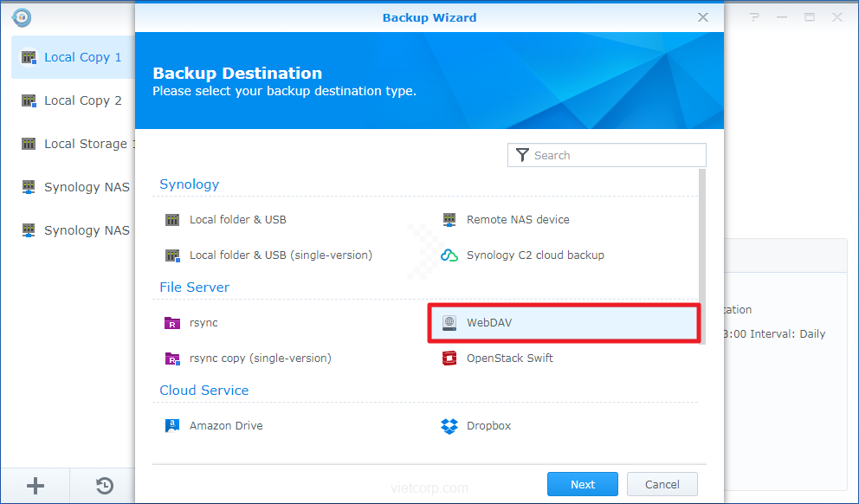Select Amazon Drive cloud service icon

coord(172,426)
